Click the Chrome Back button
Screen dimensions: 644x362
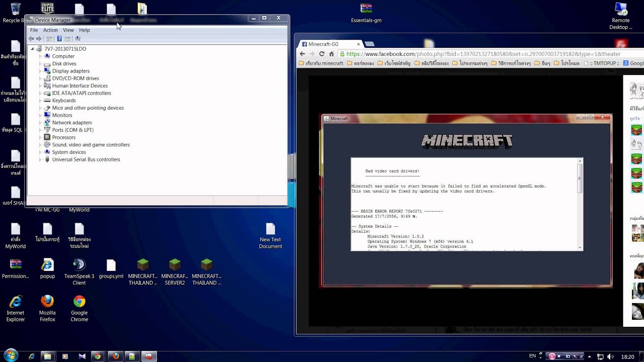tap(302, 54)
